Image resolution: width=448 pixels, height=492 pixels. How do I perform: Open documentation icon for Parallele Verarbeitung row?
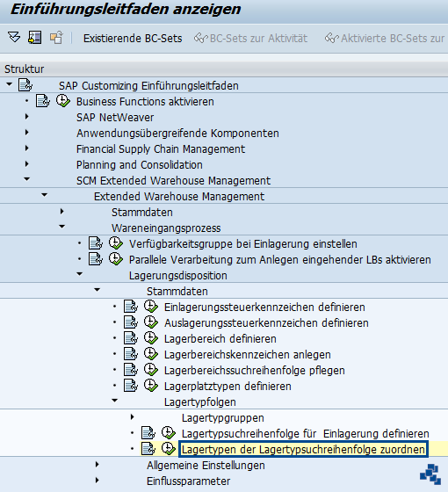point(96,259)
